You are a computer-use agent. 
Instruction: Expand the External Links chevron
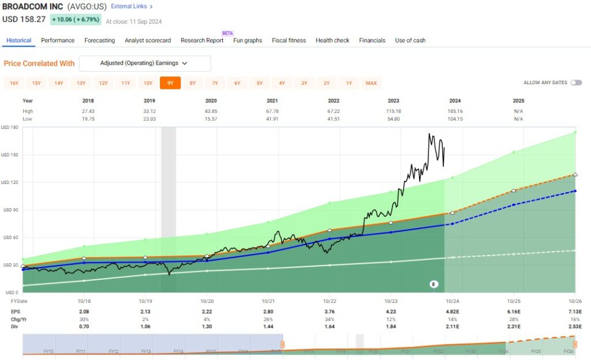tap(151, 6)
